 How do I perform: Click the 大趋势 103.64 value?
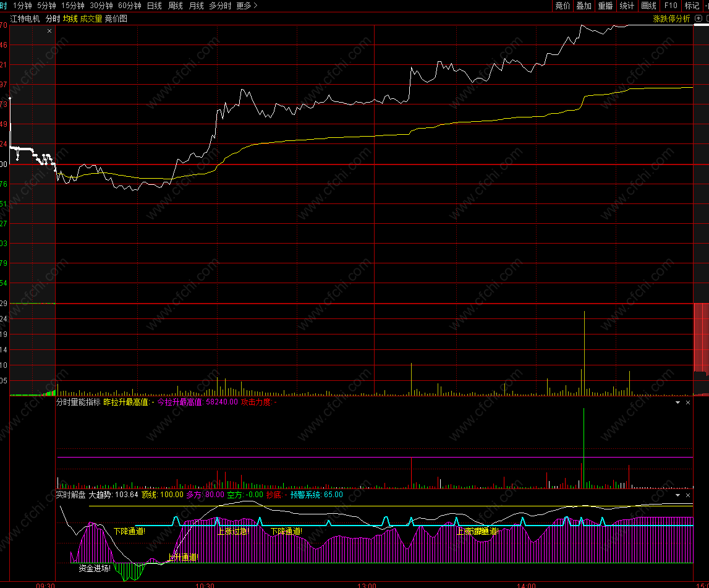[x=114, y=495]
